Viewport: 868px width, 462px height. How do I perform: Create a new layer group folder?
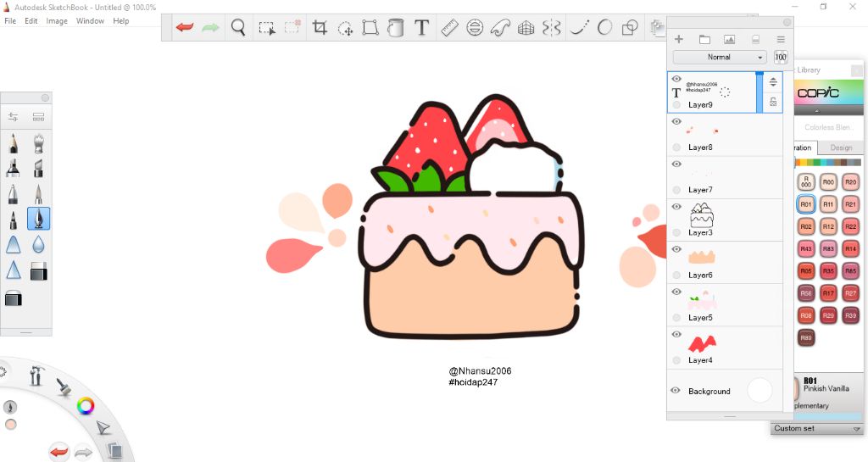tap(704, 39)
